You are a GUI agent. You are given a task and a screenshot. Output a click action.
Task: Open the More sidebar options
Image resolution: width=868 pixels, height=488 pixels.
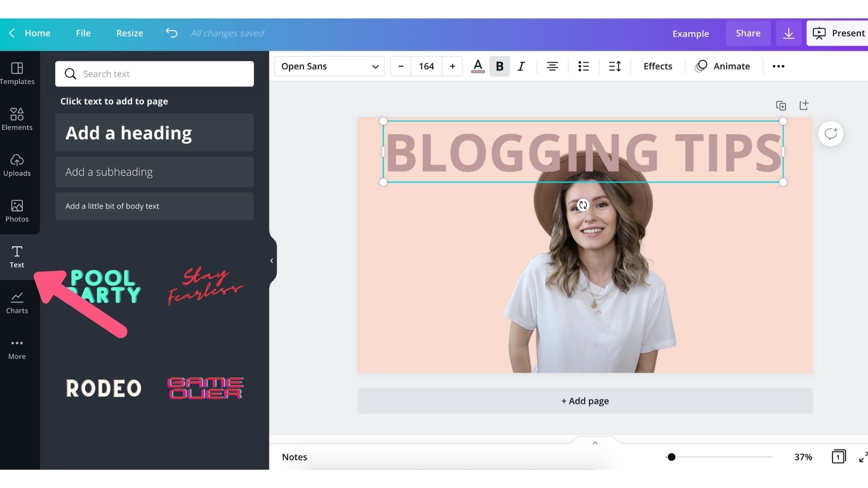[17, 349]
